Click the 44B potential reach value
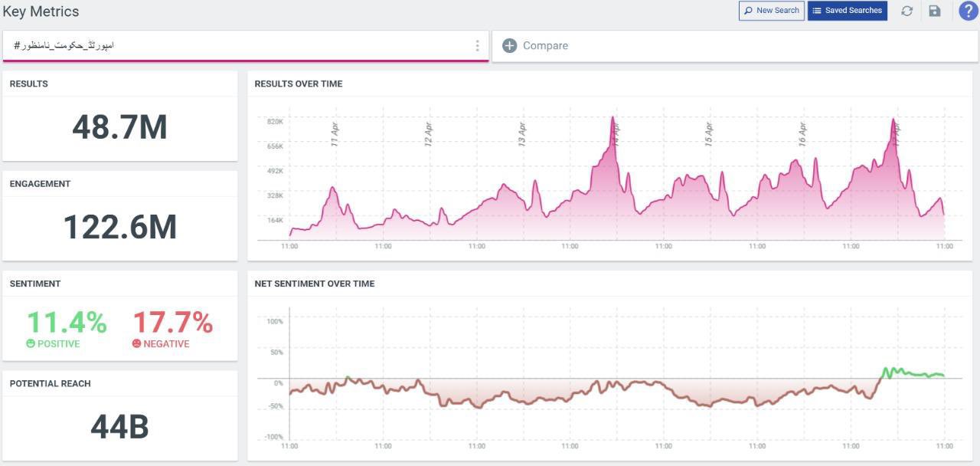 point(119,427)
